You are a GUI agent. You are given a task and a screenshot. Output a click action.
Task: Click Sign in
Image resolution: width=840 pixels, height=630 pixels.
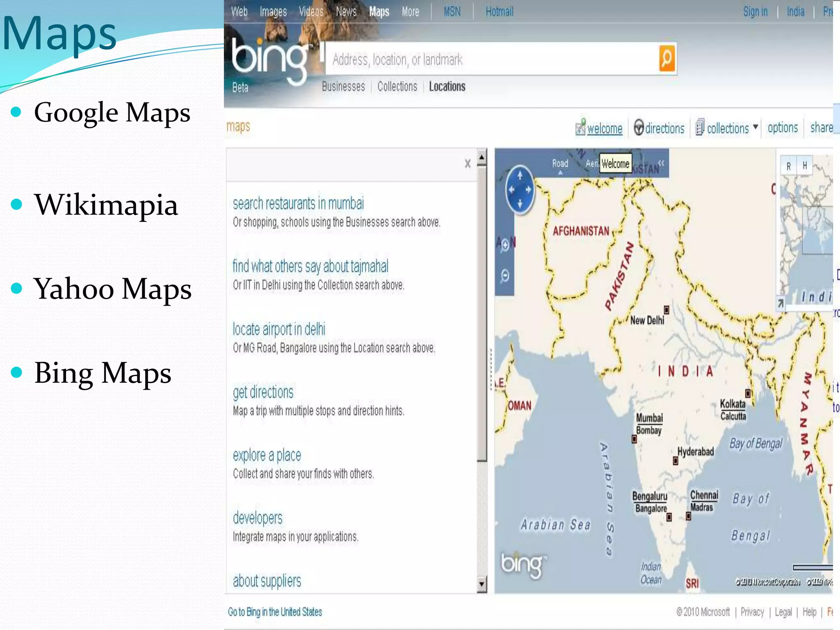pyautogui.click(x=755, y=12)
